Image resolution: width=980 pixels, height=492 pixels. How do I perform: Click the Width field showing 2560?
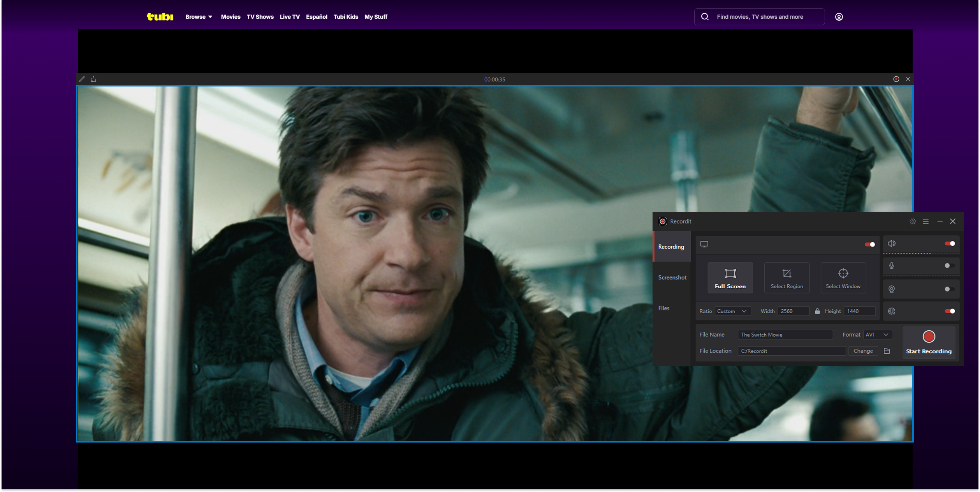pyautogui.click(x=793, y=311)
